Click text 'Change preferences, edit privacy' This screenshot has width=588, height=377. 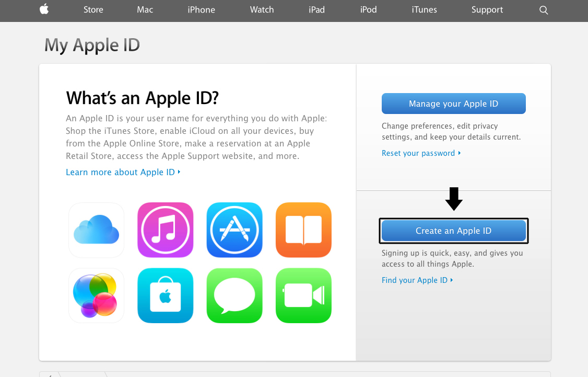(x=440, y=126)
